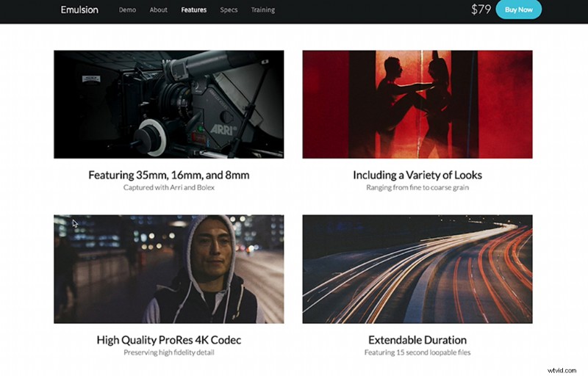Click the Buy Now button
This screenshot has width=588, height=376.
click(519, 10)
